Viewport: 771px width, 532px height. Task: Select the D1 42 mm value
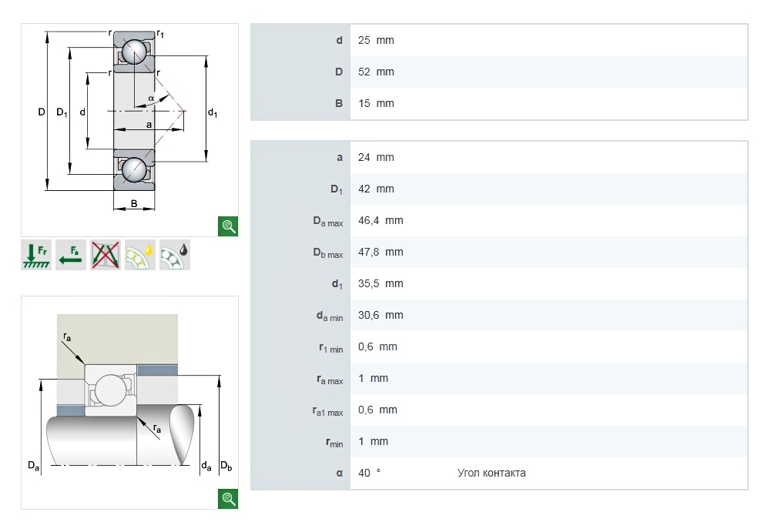tap(376, 189)
